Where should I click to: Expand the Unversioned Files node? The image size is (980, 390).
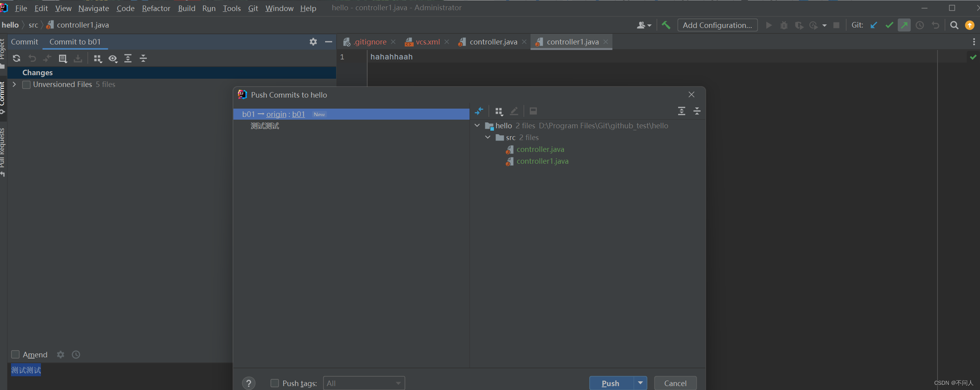click(14, 85)
